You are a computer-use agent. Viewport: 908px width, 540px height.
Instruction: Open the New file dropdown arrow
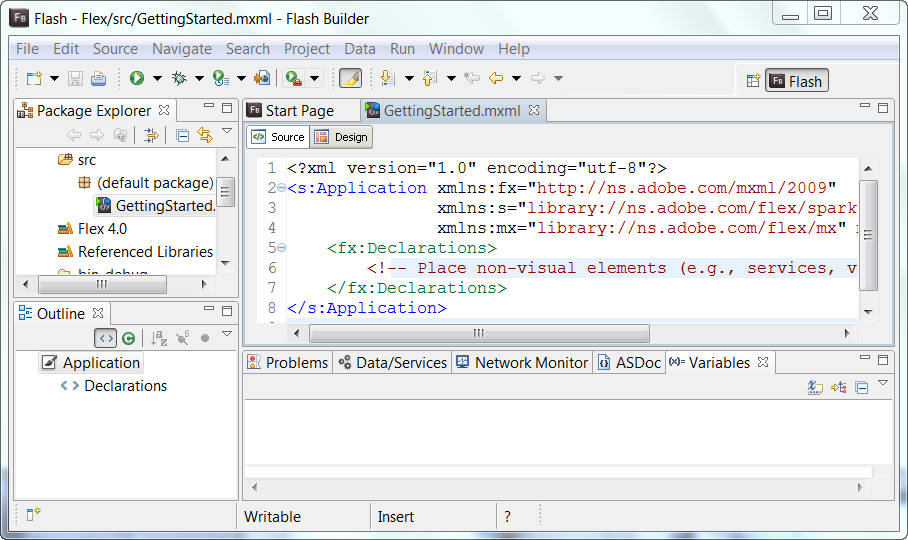(x=54, y=78)
